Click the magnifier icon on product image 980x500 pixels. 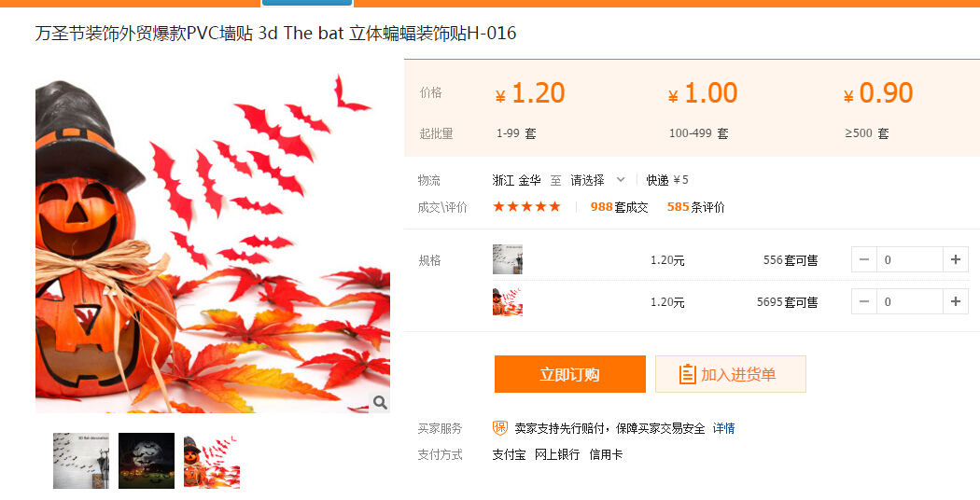380,402
